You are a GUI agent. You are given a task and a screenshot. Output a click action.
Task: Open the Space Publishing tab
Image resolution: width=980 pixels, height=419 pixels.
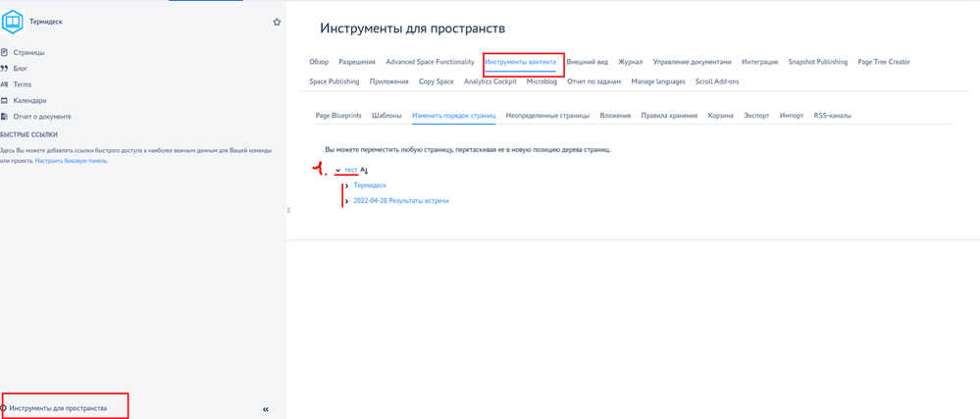[335, 81]
